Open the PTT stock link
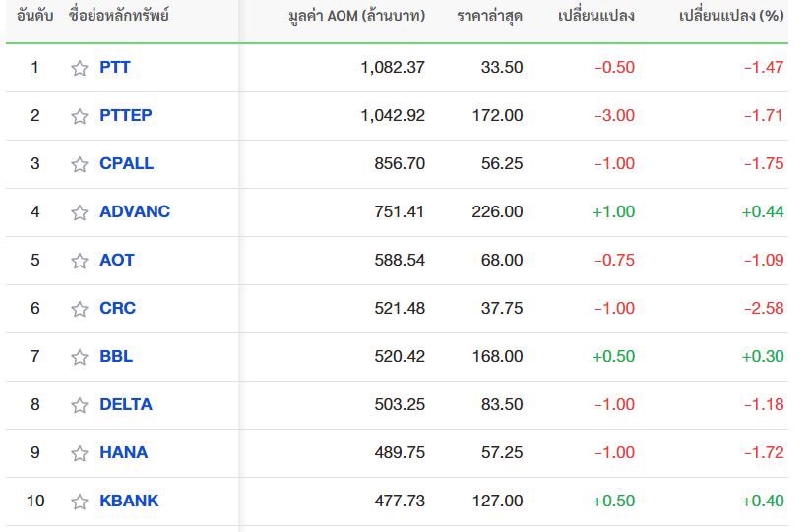This screenshot has height=532, width=812. [x=114, y=67]
